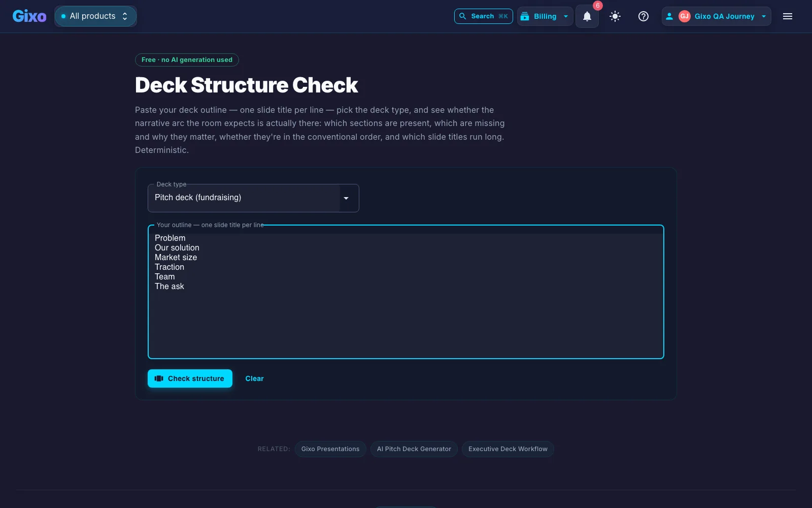Click the 'Team' outline line

(x=165, y=276)
